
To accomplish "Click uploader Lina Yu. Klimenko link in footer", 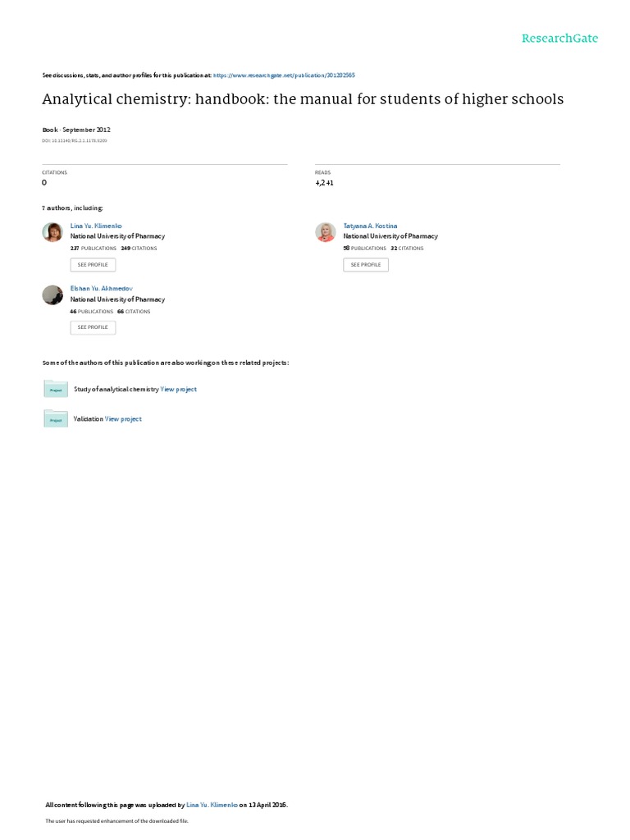I will coord(212,806).
